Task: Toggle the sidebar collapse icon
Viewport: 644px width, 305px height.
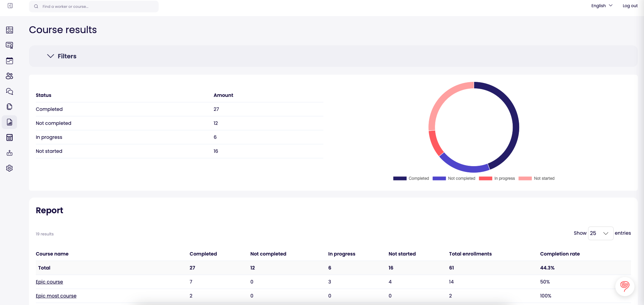Action: pyautogui.click(x=10, y=6)
